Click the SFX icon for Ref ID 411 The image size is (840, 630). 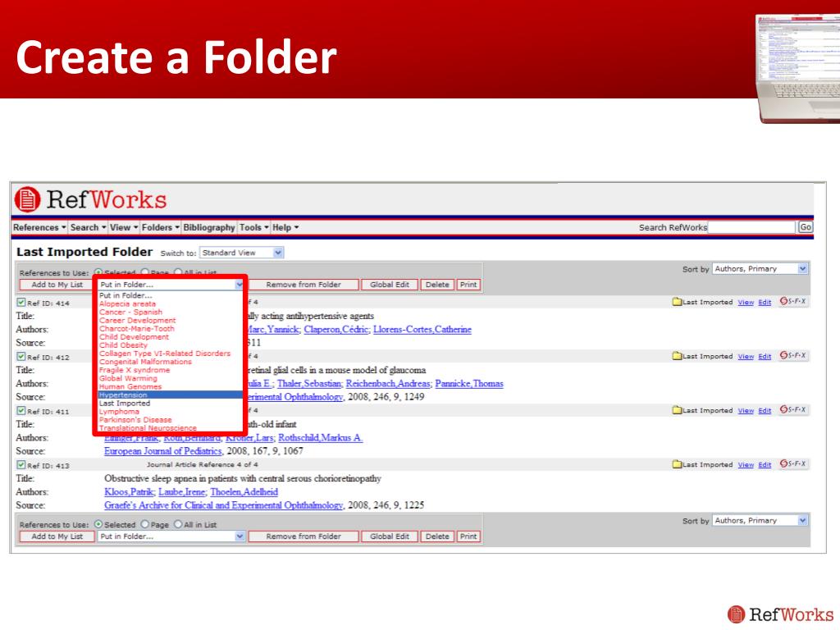tap(792, 409)
